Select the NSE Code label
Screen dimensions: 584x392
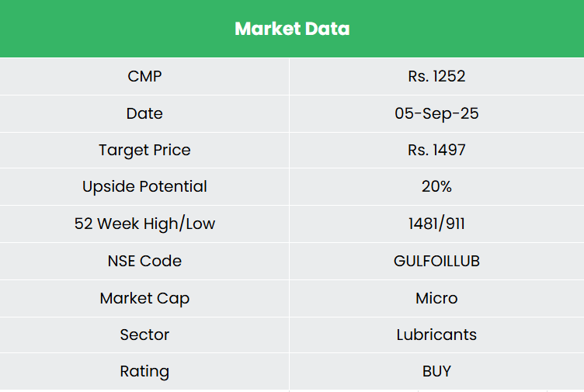coord(144,261)
